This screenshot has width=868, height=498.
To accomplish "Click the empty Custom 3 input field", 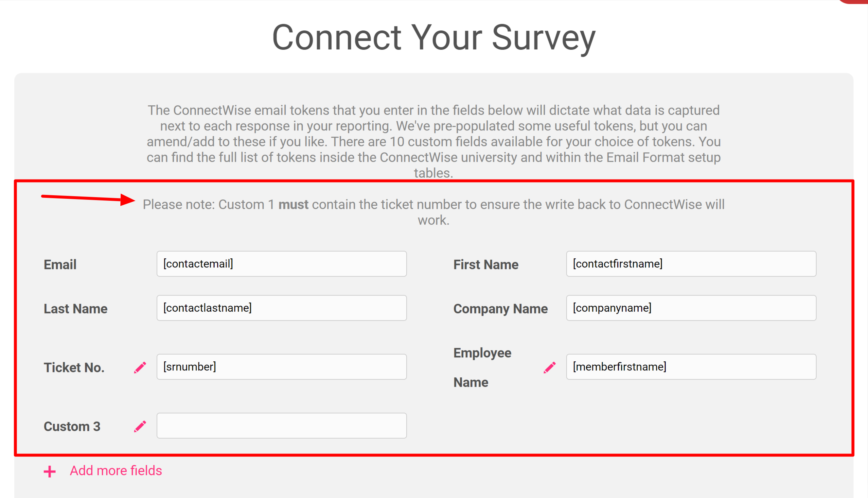I will 282,425.
